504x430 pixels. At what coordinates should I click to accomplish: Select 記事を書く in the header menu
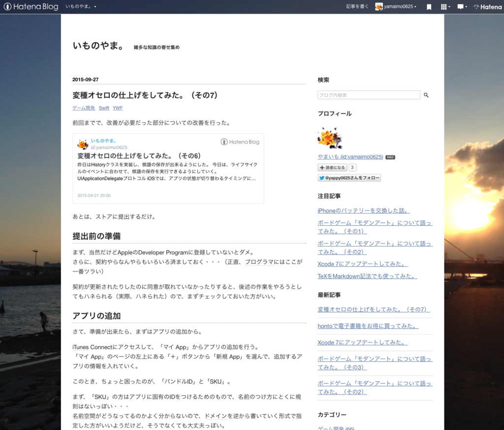click(356, 7)
